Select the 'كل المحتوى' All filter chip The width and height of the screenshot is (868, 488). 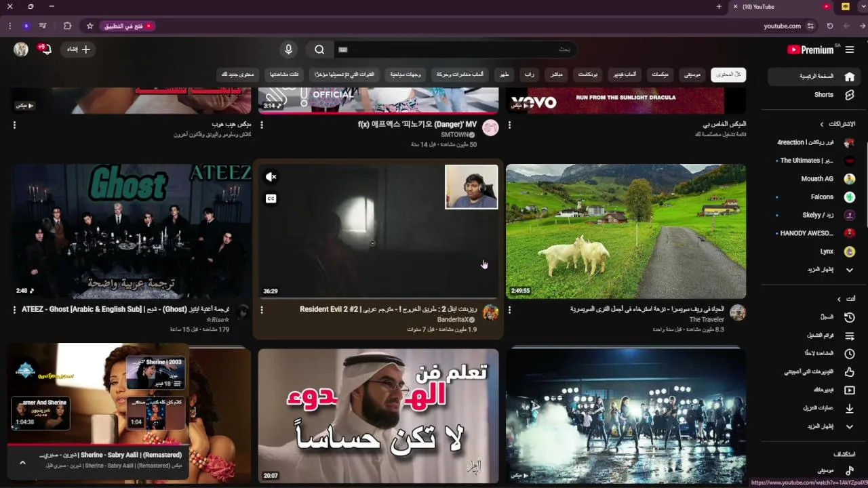pyautogui.click(x=728, y=75)
